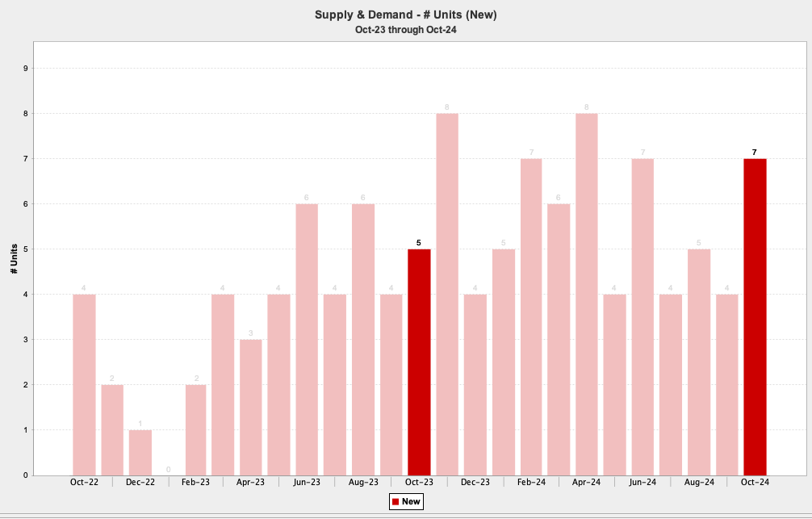812x519 pixels.
Task: Click the Aug-23 bar with value 6
Action: pyautogui.click(x=363, y=339)
